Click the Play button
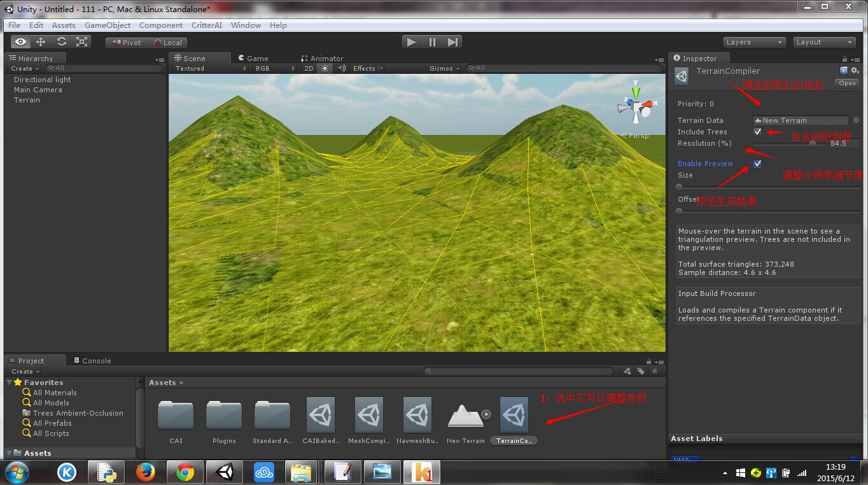 tap(412, 42)
